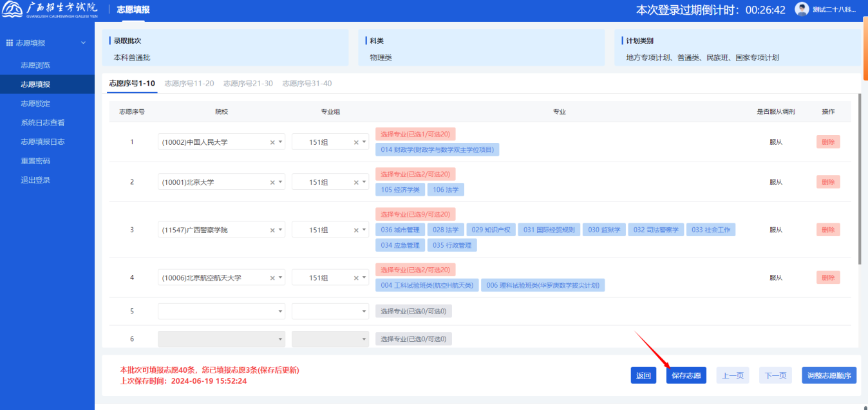This screenshot has width=868, height=410.
Task: Select the highlighted 志愿填报 sidebar submenu item
Action: tap(47, 84)
